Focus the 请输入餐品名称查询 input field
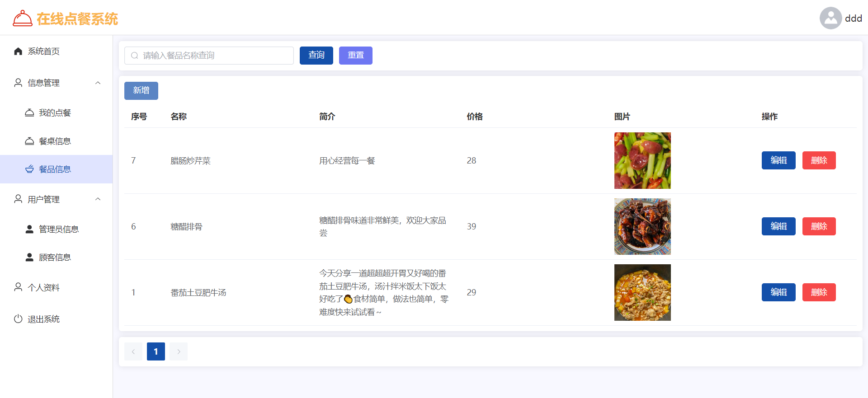This screenshot has height=398, width=868. tap(209, 56)
